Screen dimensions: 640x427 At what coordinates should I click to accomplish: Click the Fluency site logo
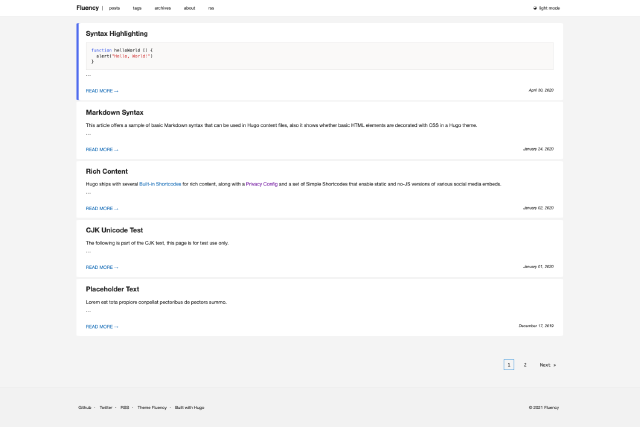(88, 7)
